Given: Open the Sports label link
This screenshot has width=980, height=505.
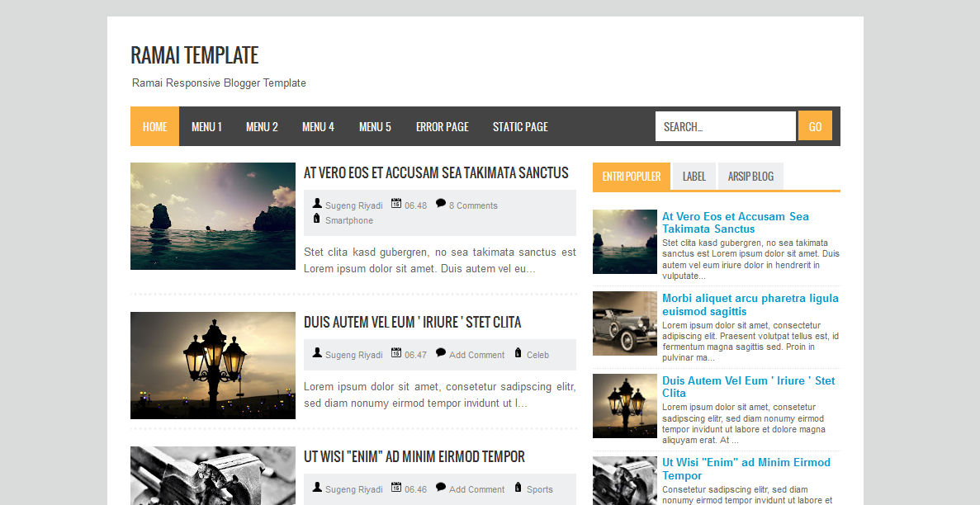Looking at the screenshot, I should click(x=539, y=489).
